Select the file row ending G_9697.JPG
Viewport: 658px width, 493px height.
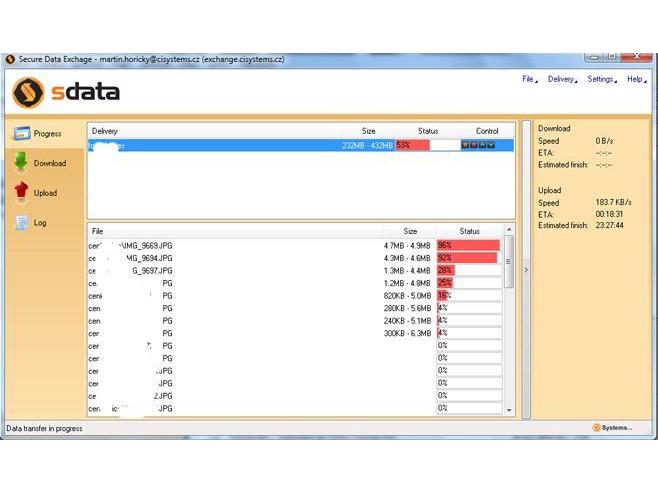295,271
